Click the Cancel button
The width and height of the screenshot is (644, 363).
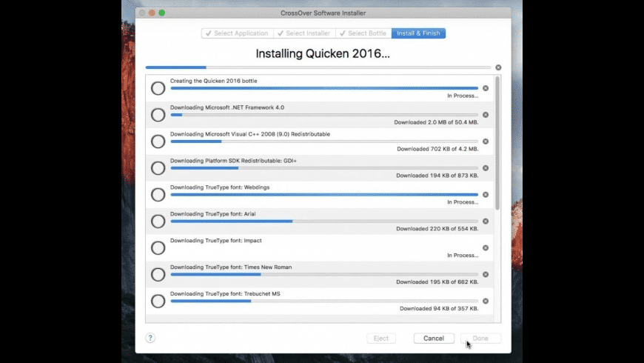tap(434, 339)
